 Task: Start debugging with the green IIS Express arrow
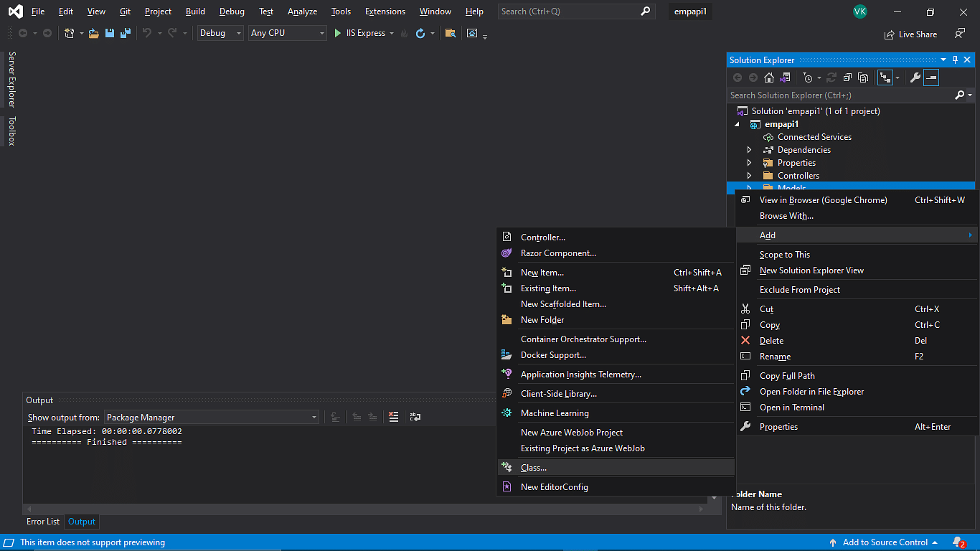click(338, 33)
